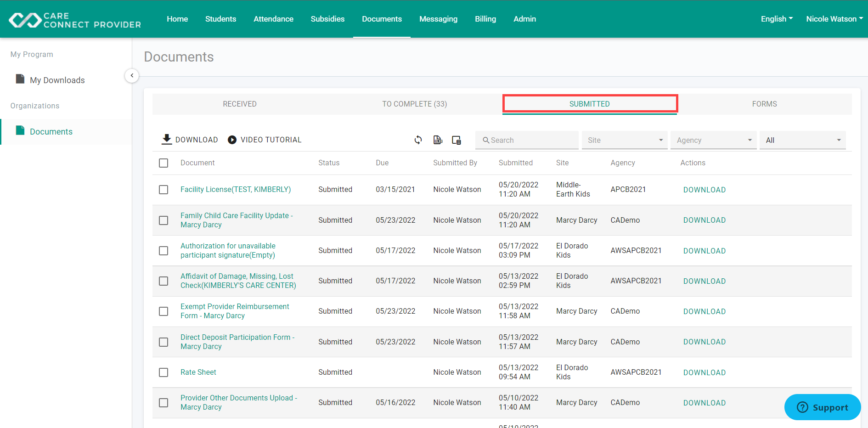Switch to the To Complete (33) tab
Image resolution: width=868 pixels, height=428 pixels.
tap(415, 104)
